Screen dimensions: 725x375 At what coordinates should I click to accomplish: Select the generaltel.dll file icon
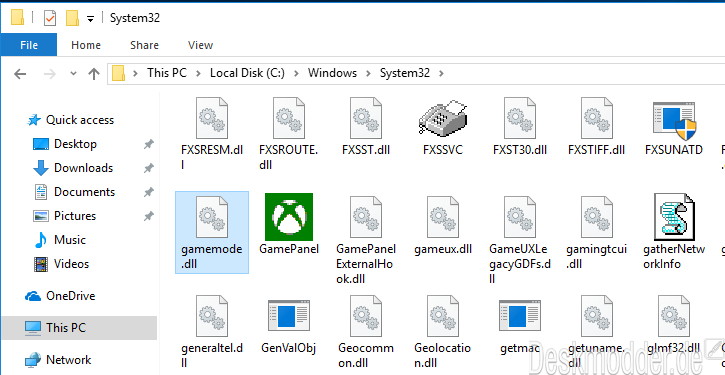tap(212, 316)
